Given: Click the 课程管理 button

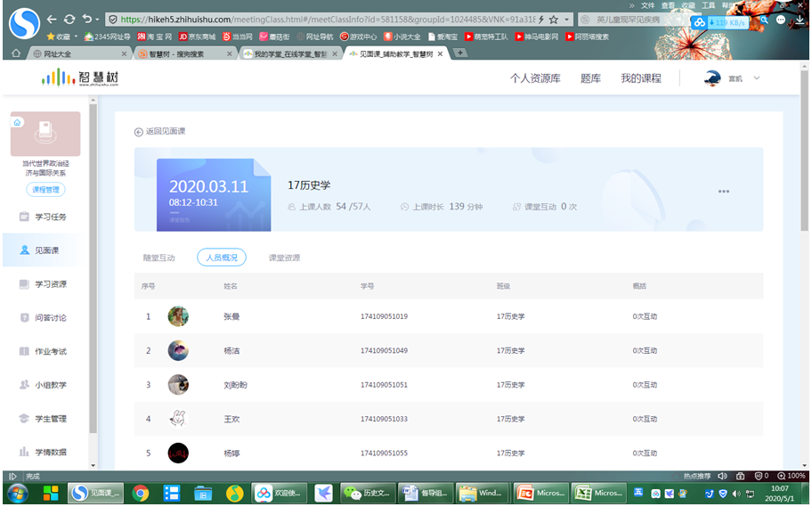Looking at the screenshot, I should point(45,190).
